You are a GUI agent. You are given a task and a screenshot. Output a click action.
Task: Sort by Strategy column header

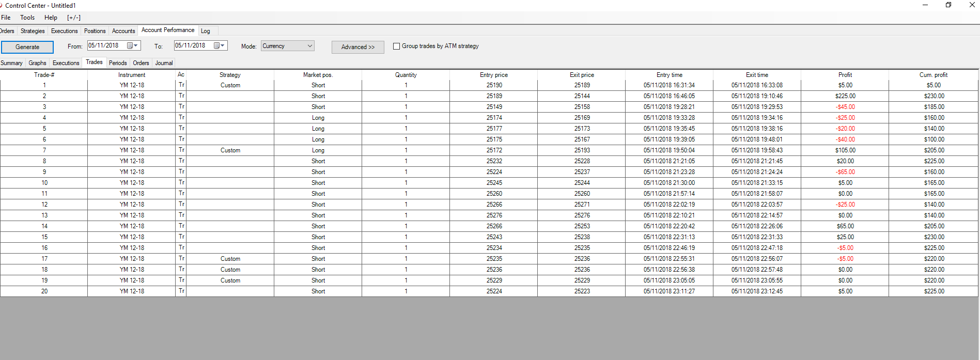230,75
